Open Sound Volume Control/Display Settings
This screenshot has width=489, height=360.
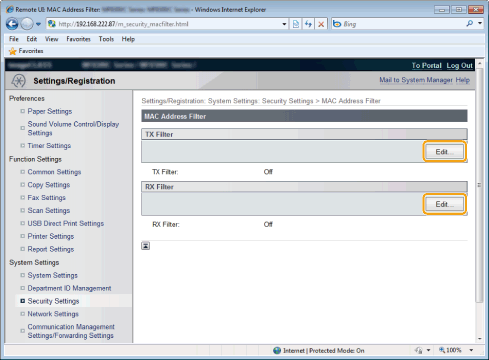coord(73,128)
